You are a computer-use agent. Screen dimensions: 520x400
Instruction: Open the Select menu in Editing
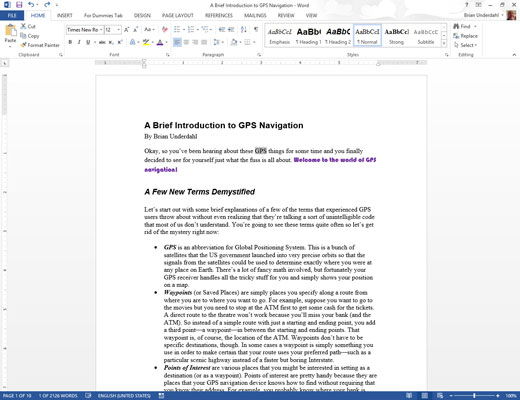tap(465, 45)
